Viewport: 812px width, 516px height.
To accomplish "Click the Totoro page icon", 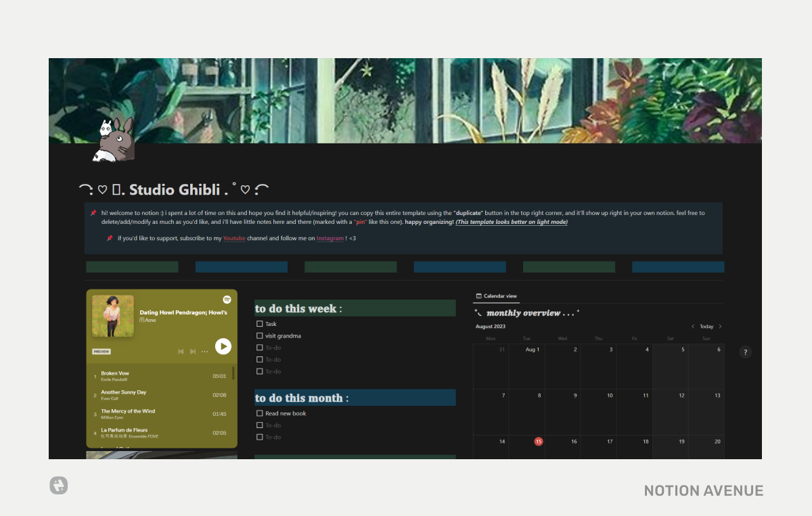I will [x=113, y=140].
